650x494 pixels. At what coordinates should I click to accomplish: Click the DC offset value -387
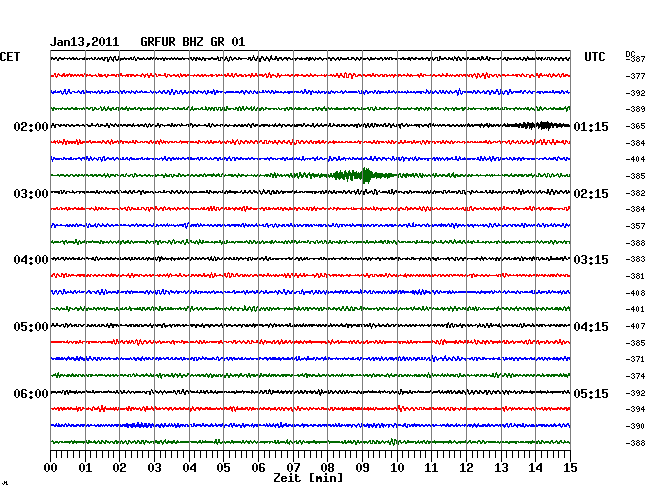coord(635,59)
